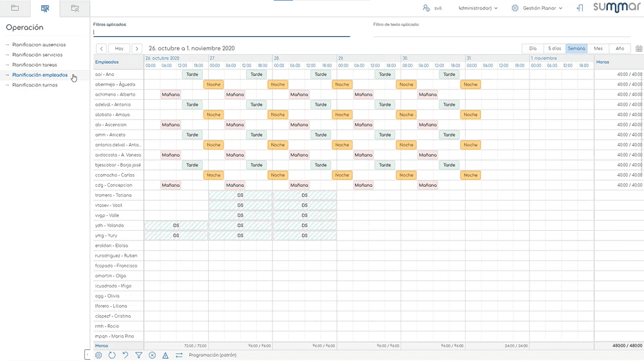Select employee row aai - Ana

pyautogui.click(x=118, y=74)
